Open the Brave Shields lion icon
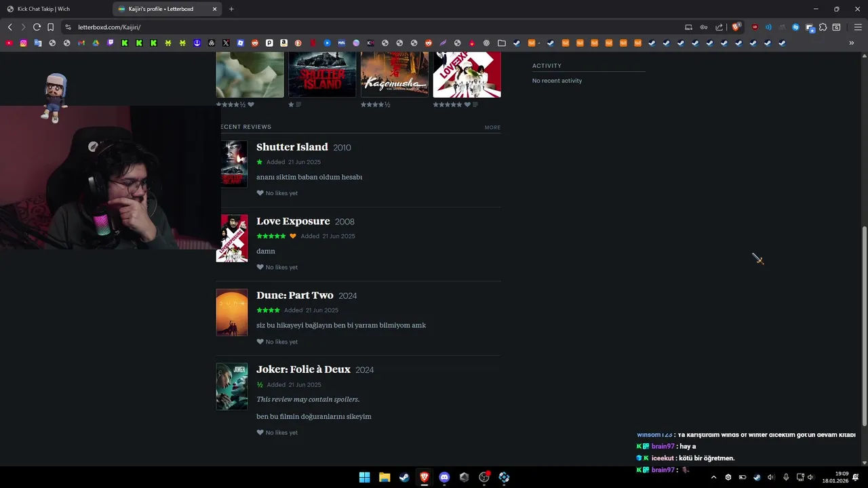 click(x=736, y=27)
